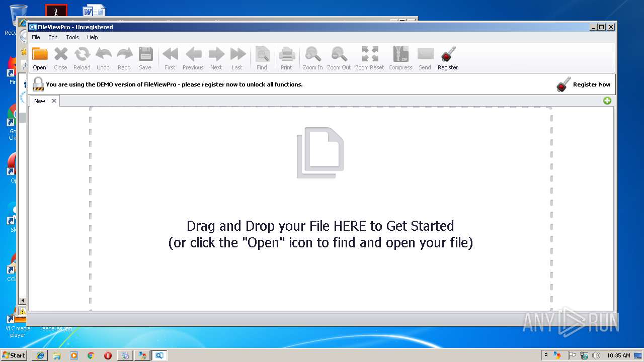Close the New tab with X

[x=54, y=101]
